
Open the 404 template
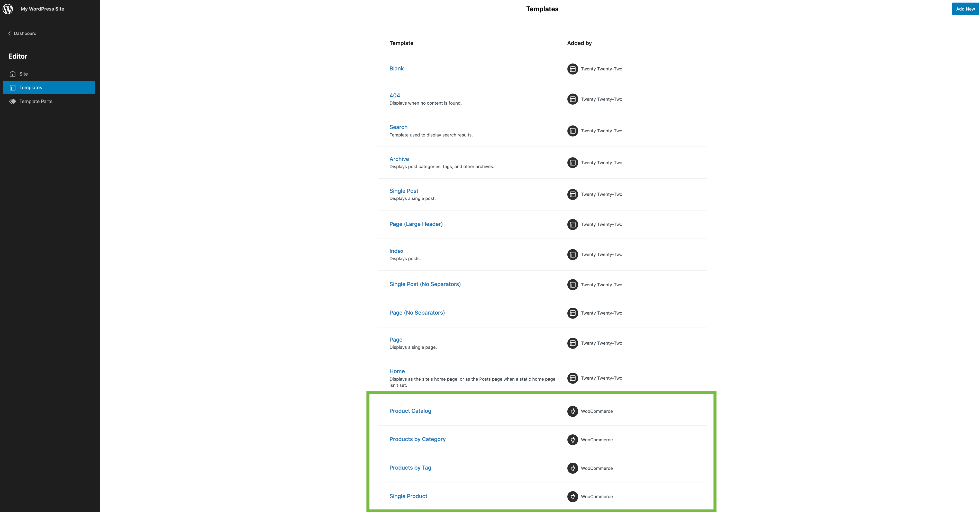tap(395, 95)
